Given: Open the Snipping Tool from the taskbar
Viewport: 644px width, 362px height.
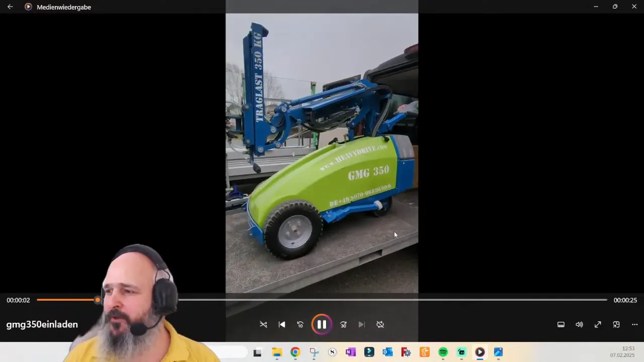Looking at the screenshot, I should 314,352.
